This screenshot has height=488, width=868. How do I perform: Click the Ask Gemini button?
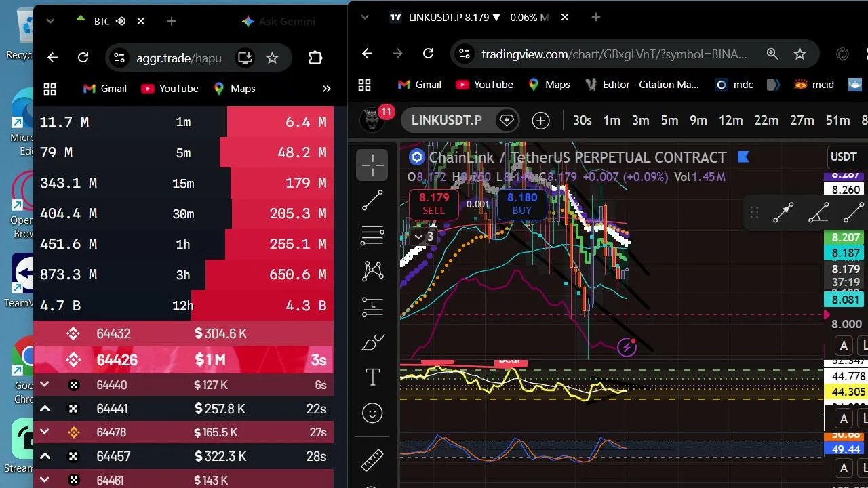point(279,21)
